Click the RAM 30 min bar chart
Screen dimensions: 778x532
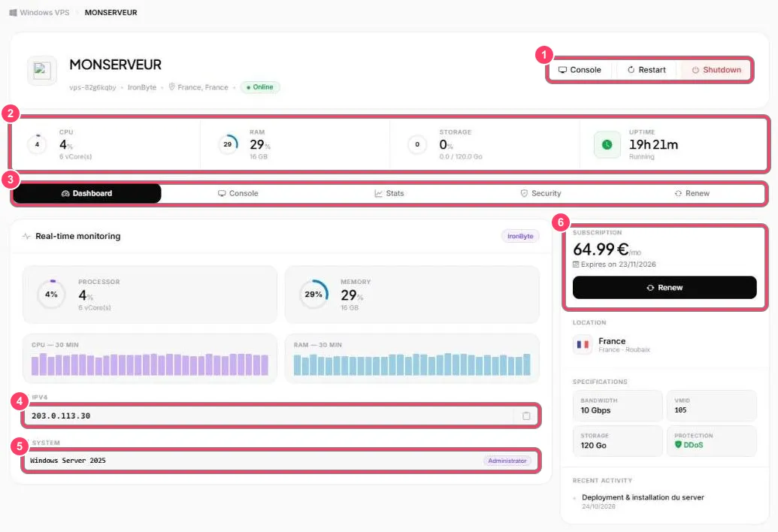click(412, 364)
